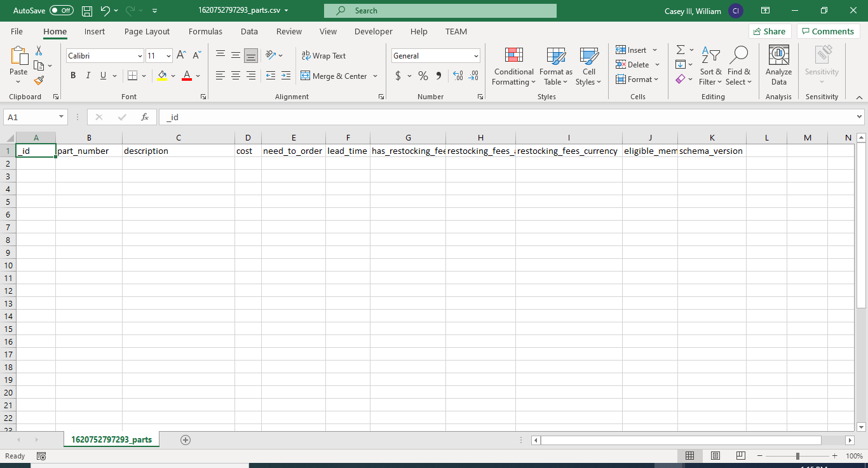Increase decimal places
Viewport: 868px width, 468px height.
tap(458, 76)
